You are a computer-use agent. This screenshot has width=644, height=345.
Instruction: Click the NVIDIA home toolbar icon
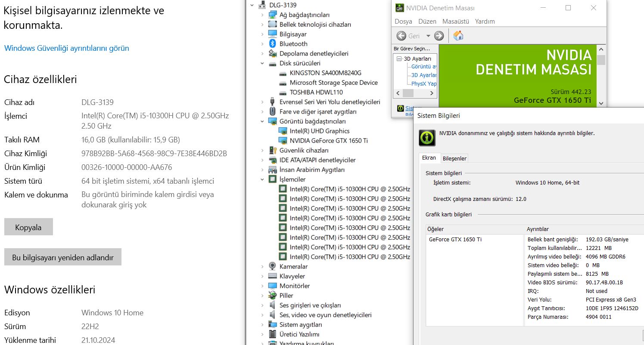[x=458, y=36]
